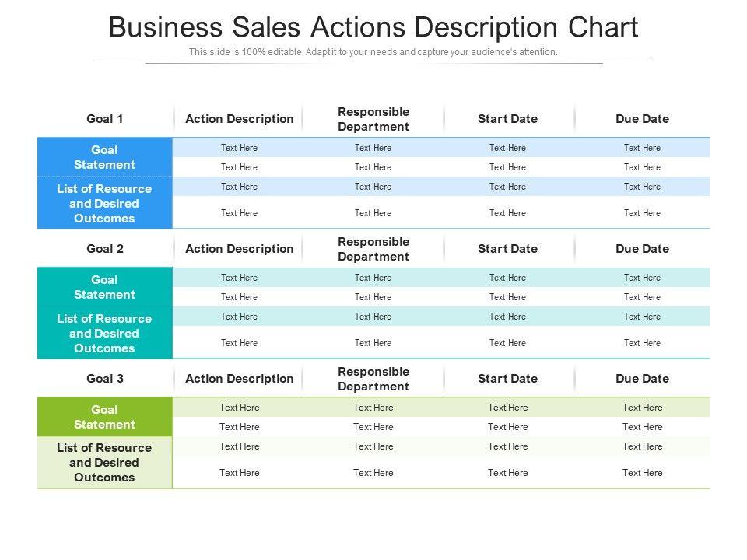Choose the green "Goal Statement" block
Image resolution: width=747 pixels, height=560 pixels.
pyautogui.click(x=105, y=417)
